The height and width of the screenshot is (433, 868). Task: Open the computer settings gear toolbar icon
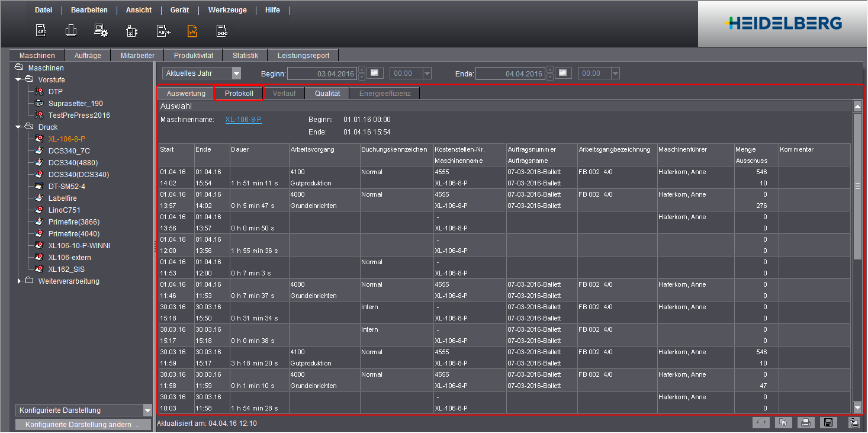(x=101, y=31)
